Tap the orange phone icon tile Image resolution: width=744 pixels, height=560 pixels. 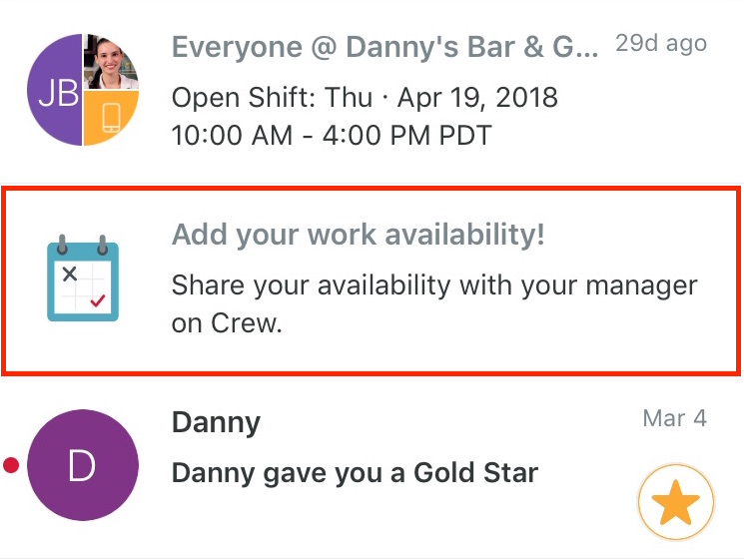[x=112, y=118]
